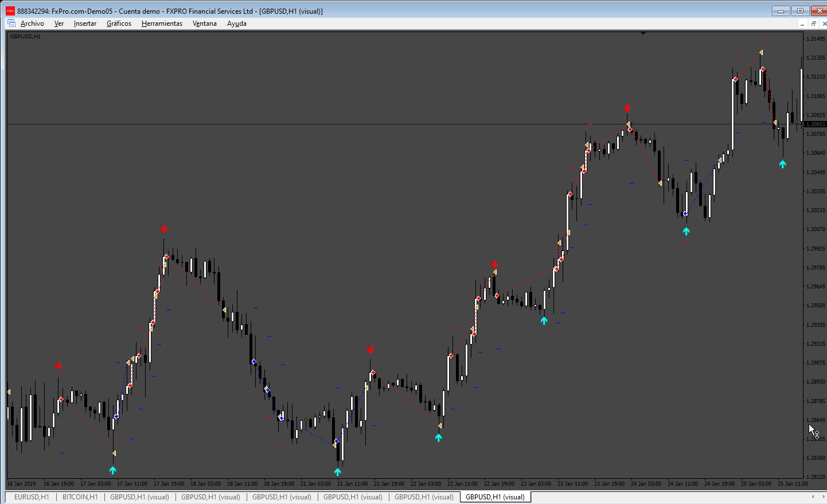Switch to the EURUSD,H1 chart tab
Screen dimensions: 827x504
32,497
